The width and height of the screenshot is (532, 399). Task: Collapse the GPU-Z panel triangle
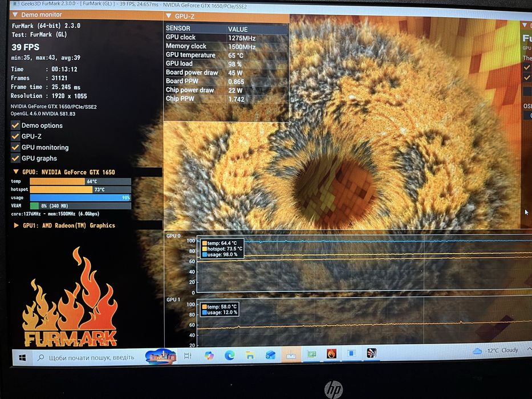point(169,15)
